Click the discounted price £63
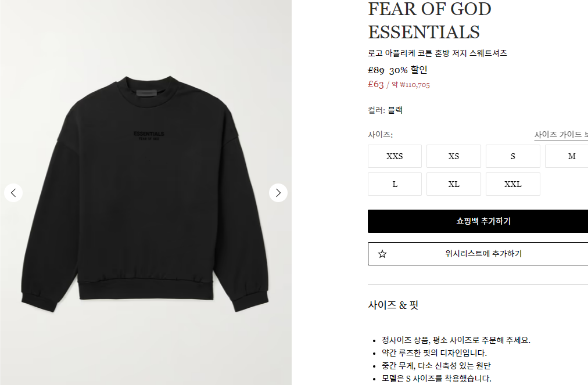 click(376, 84)
